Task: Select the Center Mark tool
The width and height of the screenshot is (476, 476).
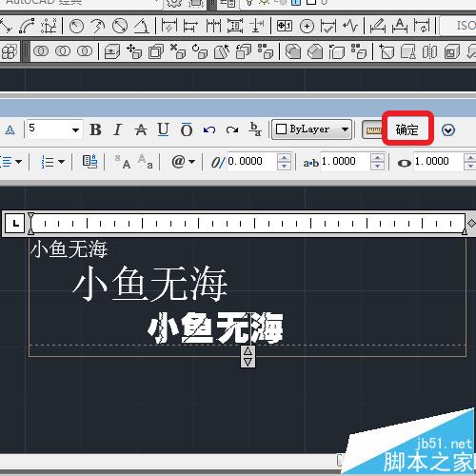Action: tap(307, 26)
